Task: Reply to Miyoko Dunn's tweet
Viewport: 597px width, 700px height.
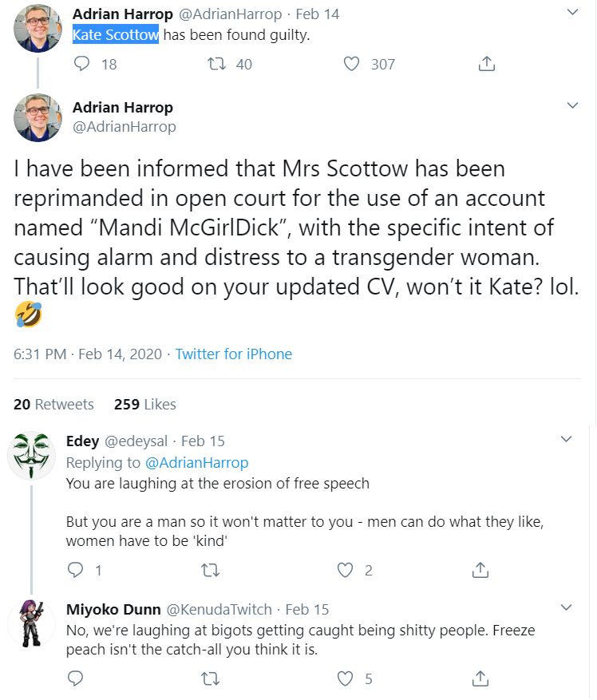Action: pos(76,678)
